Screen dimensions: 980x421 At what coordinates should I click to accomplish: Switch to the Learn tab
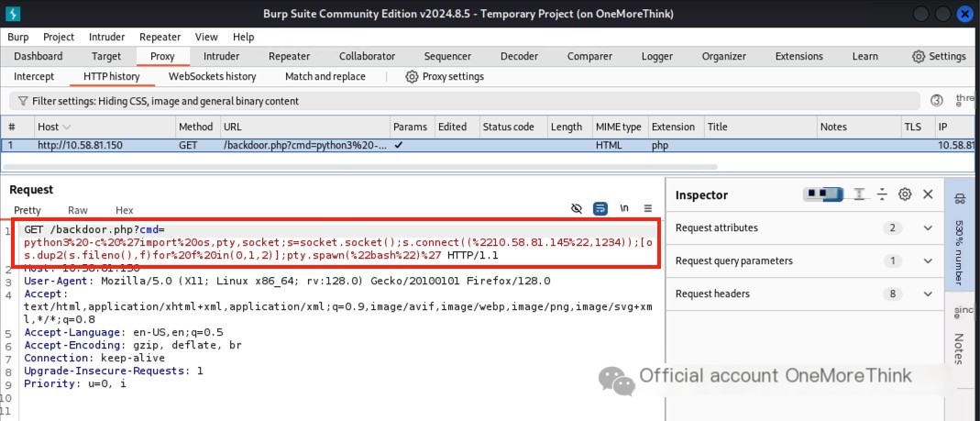pos(865,56)
